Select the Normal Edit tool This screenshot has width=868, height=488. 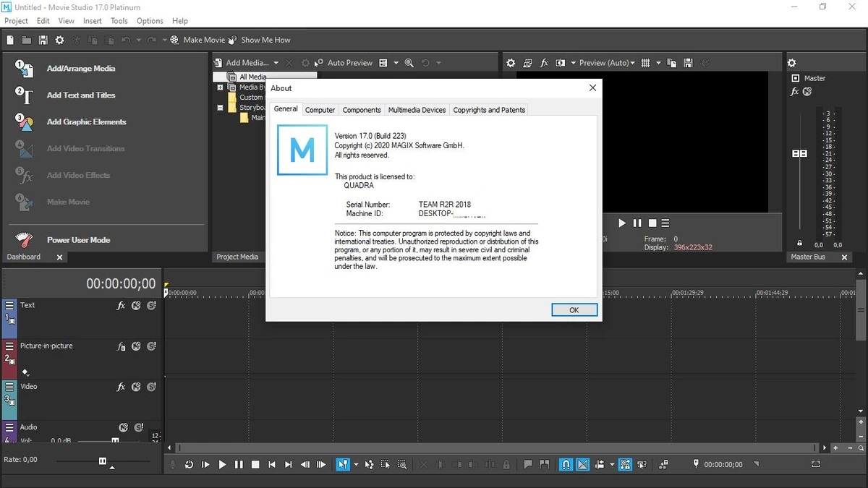pos(343,465)
